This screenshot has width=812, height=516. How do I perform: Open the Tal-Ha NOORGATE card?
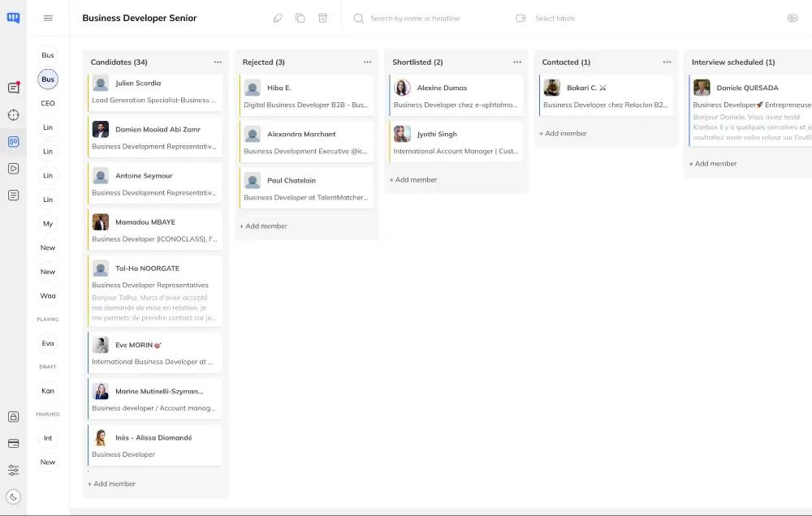[155, 292]
